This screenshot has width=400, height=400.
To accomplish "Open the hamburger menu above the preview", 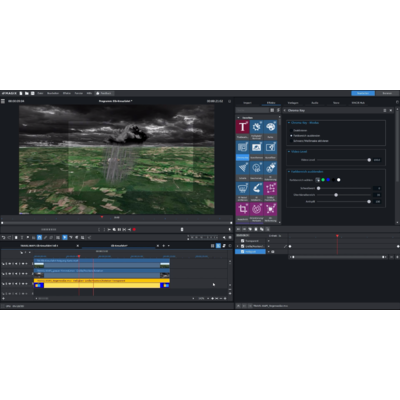I will (3, 101).
